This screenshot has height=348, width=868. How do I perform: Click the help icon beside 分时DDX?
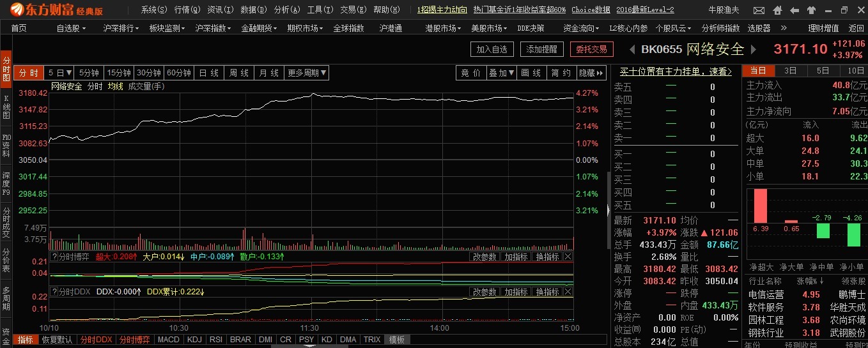point(54,292)
